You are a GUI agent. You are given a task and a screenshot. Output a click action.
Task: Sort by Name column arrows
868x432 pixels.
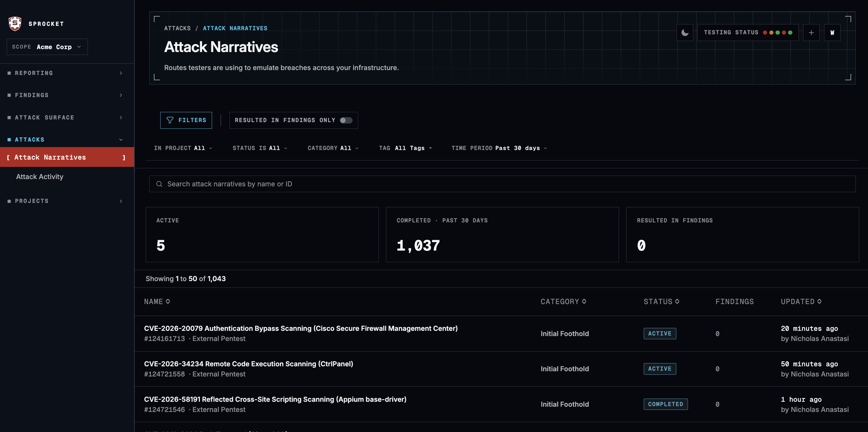pos(168,301)
